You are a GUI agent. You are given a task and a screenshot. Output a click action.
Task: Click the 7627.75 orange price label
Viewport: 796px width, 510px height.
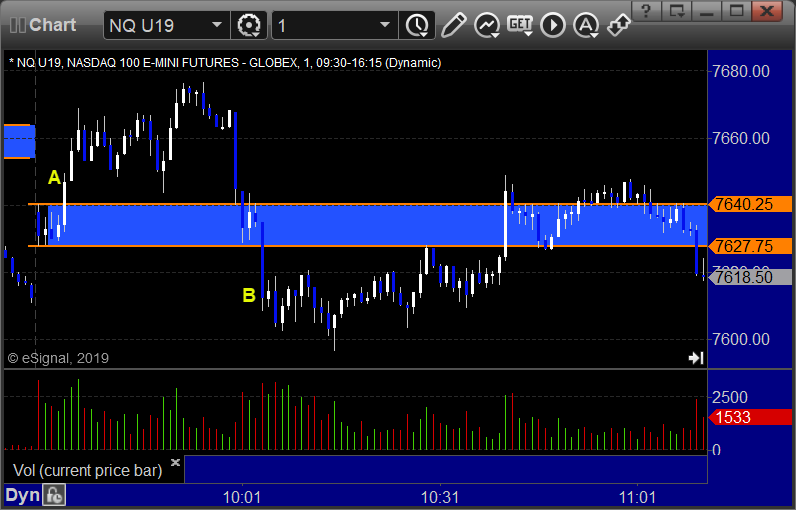[x=750, y=246]
